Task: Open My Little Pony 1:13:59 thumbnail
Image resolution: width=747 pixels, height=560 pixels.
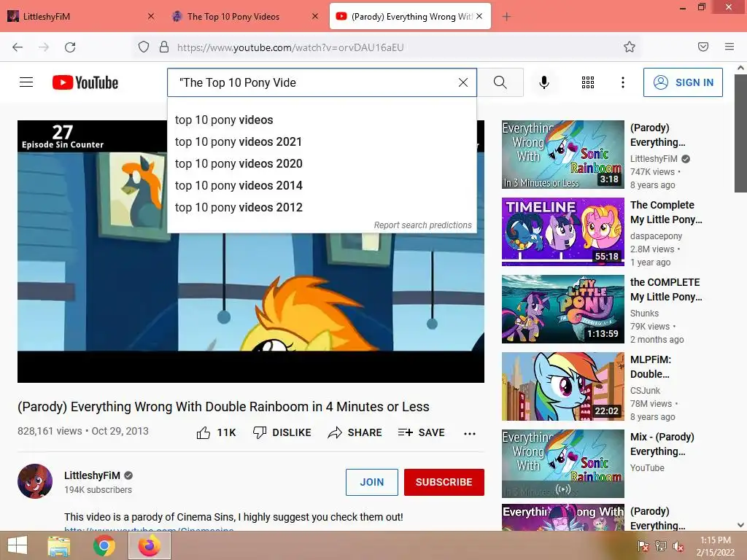Action: [562, 309]
